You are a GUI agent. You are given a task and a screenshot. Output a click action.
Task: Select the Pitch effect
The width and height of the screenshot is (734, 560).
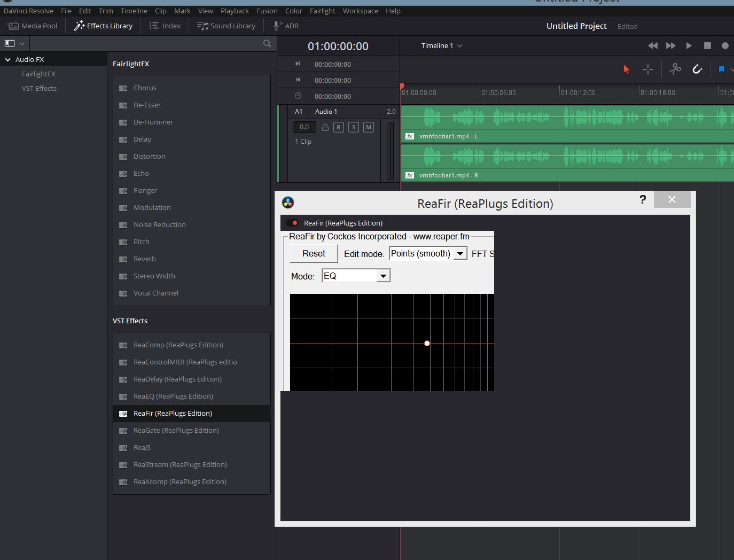click(x=191, y=242)
